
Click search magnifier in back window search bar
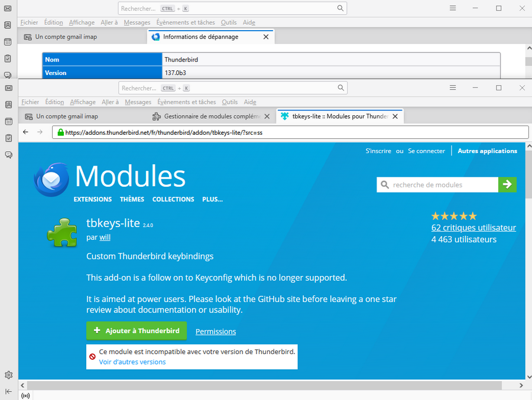(340, 8)
